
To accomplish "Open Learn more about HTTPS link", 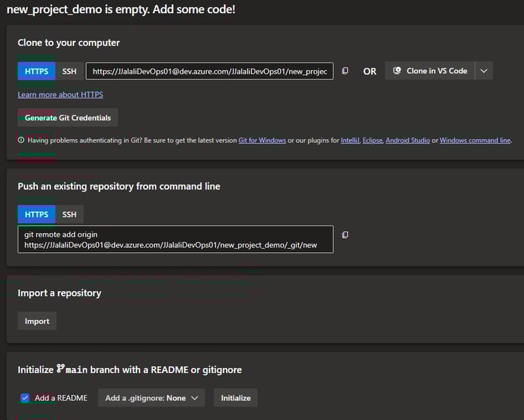I will (x=61, y=95).
